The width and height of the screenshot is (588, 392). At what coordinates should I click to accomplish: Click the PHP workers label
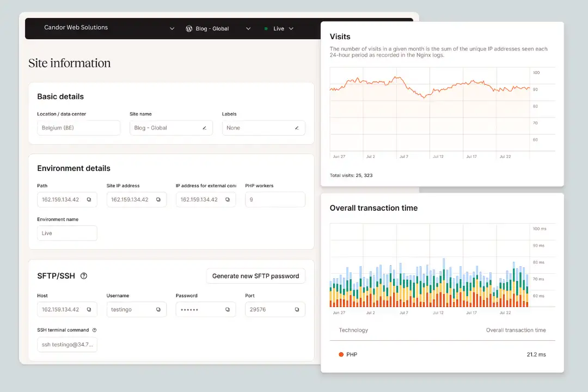[259, 186]
